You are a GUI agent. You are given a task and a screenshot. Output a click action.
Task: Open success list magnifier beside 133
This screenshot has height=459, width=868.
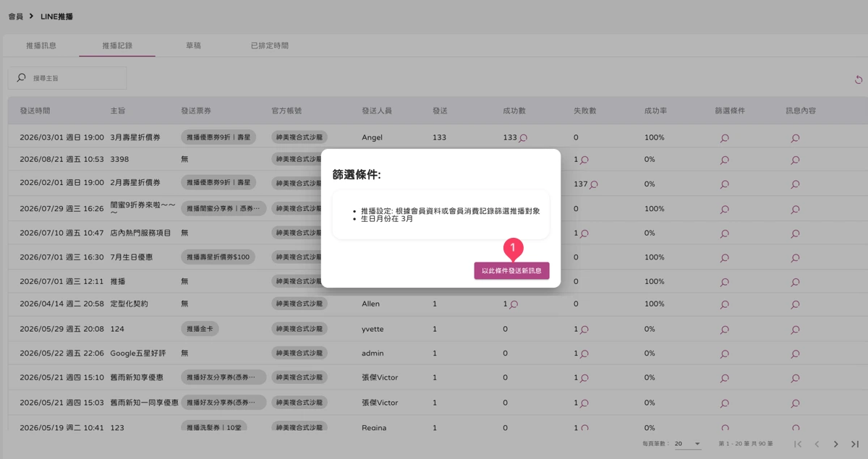tap(523, 138)
